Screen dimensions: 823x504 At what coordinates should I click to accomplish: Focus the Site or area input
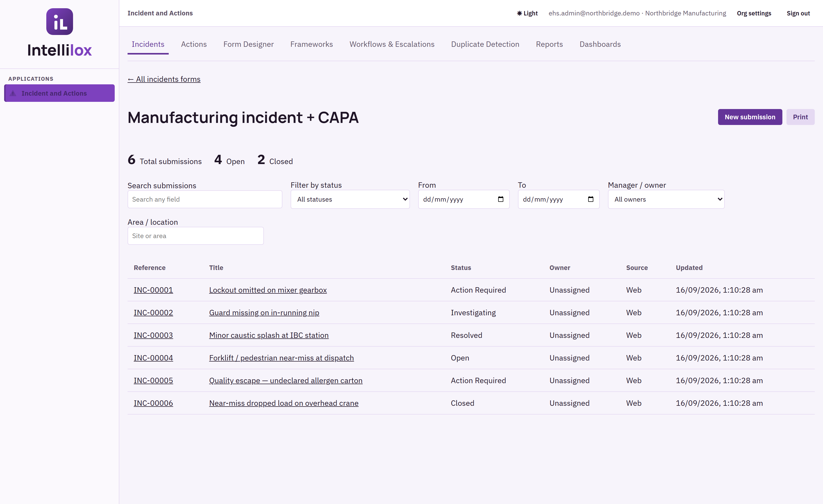(195, 236)
